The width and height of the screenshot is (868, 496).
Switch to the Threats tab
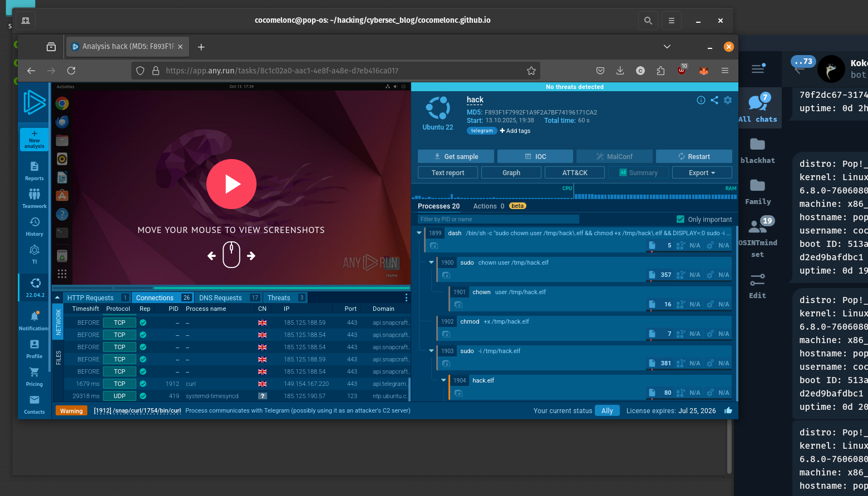pos(279,298)
